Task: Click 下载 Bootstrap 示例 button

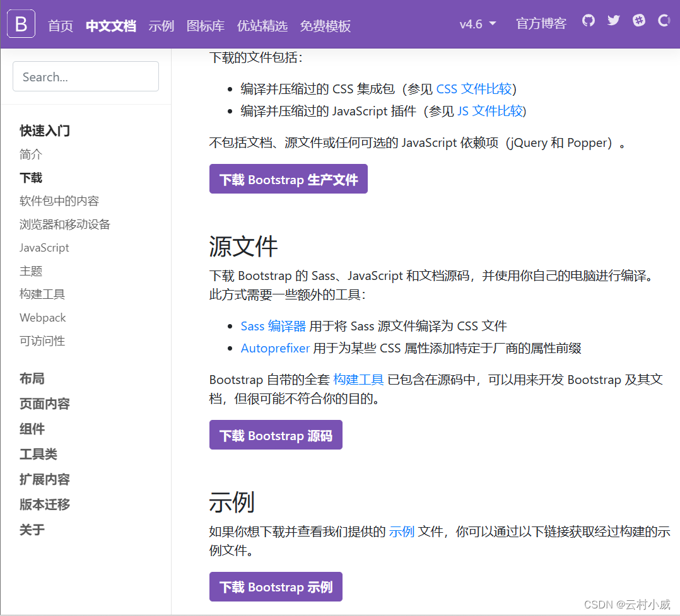Action: pos(276,586)
